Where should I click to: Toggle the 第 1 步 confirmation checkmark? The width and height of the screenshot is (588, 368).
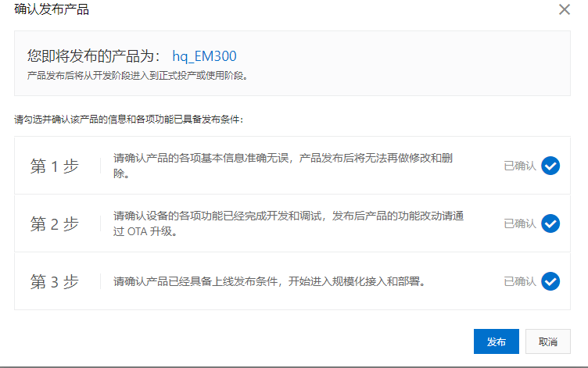tap(550, 166)
